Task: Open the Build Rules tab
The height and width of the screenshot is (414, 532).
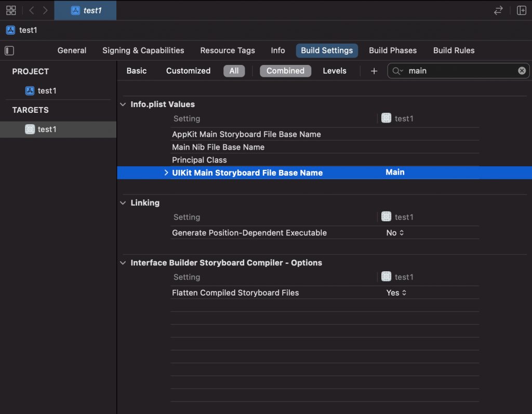Action: pyautogui.click(x=454, y=50)
